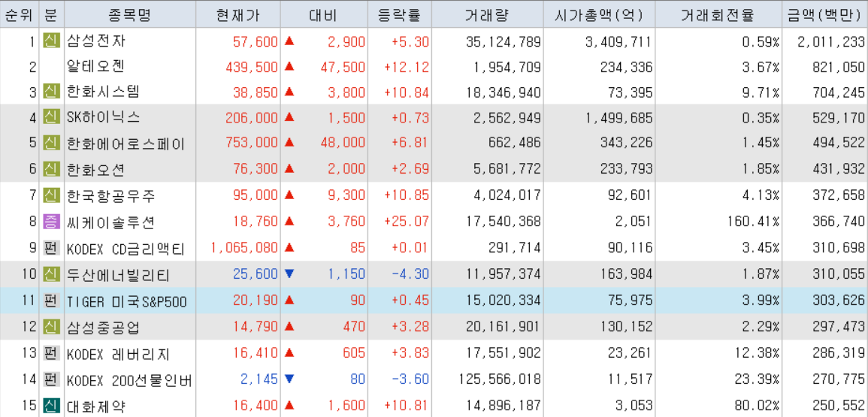The width and height of the screenshot is (868, 417).
Task: Click the 신 badge beside 한국항공우주
Action: [51, 195]
